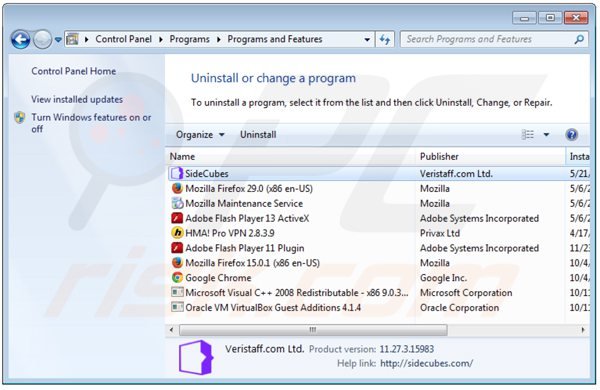Click the Windows features shield icon

pos(20,117)
